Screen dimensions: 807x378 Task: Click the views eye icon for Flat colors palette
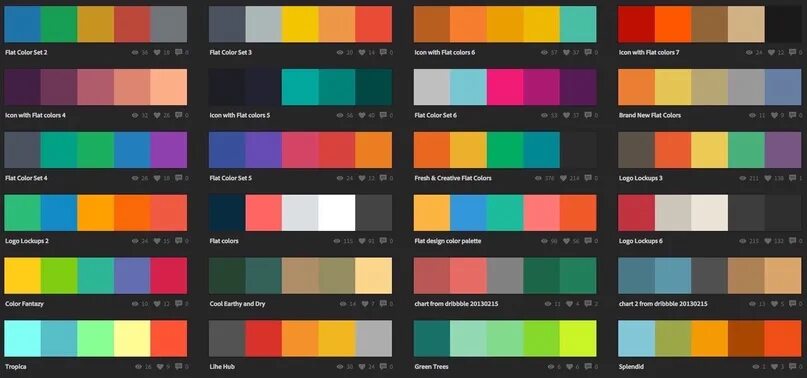[337, 241]
